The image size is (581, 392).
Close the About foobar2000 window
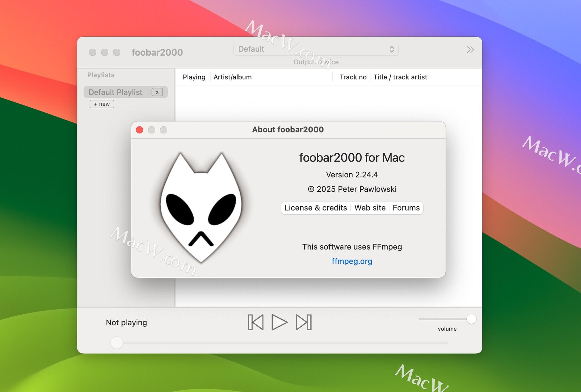140,130
